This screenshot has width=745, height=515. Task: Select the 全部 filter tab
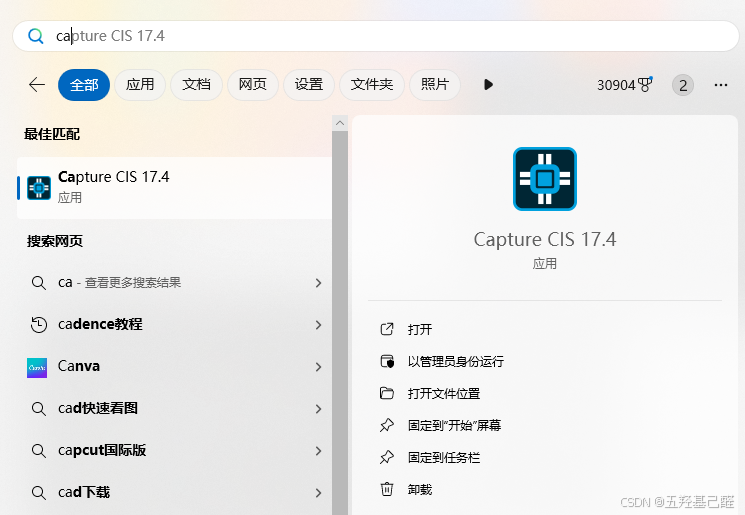84,85
